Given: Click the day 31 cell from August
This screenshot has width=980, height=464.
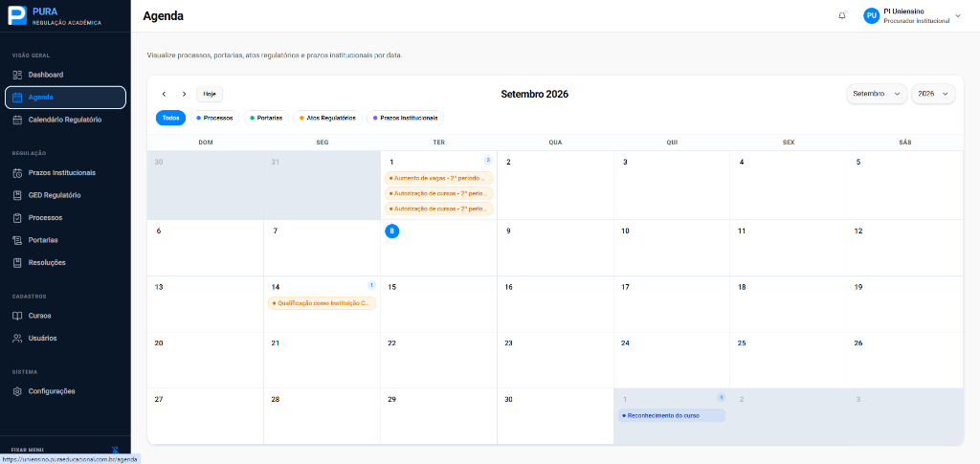Looking at the screenshot, I should (x=322, y=186).
